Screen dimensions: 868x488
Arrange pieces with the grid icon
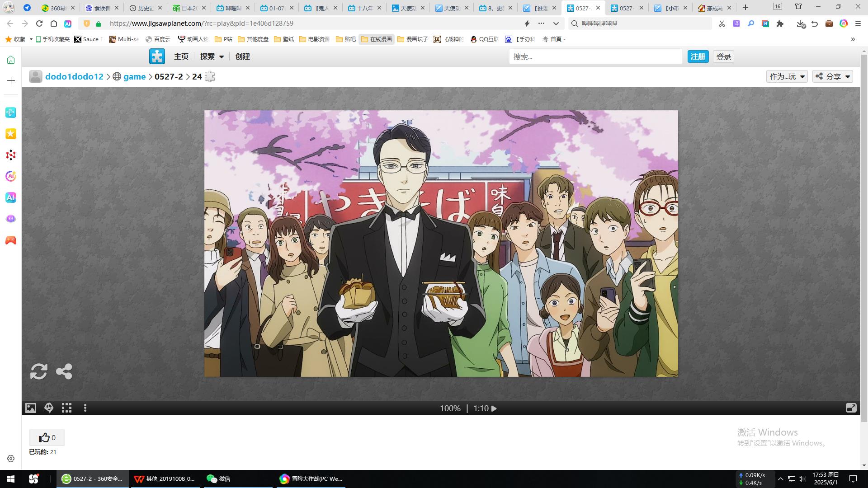tap(67, 408)
